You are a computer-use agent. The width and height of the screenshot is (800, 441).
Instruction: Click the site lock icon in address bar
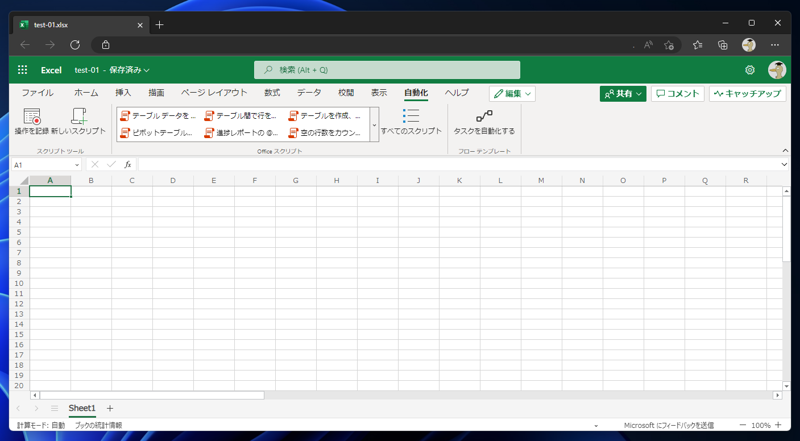coord(106,45)
